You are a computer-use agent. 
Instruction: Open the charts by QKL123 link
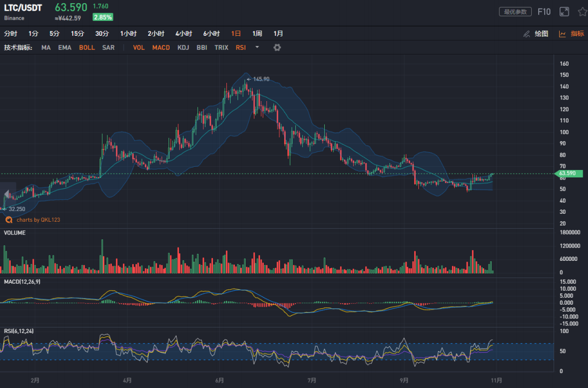38,220
